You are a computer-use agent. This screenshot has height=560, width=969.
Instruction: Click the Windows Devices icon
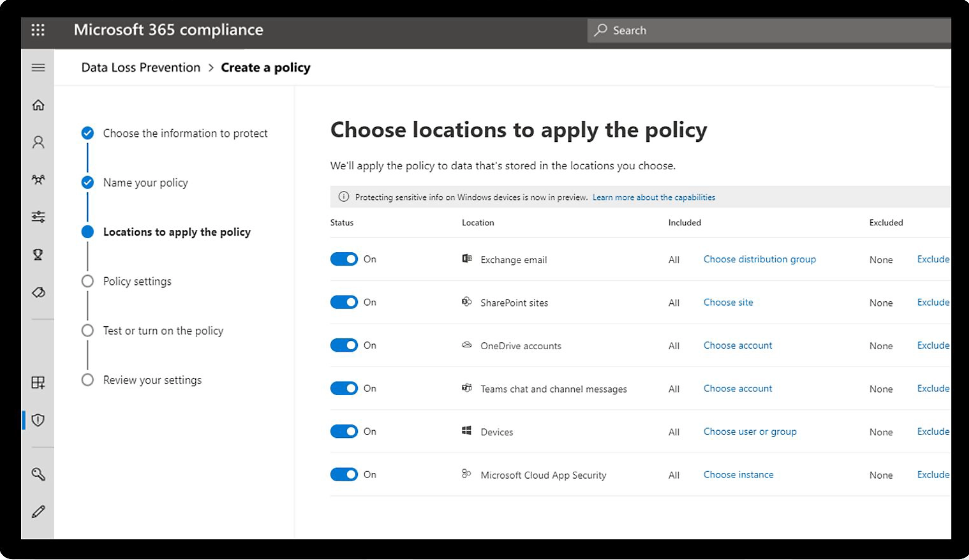point(467,431)
